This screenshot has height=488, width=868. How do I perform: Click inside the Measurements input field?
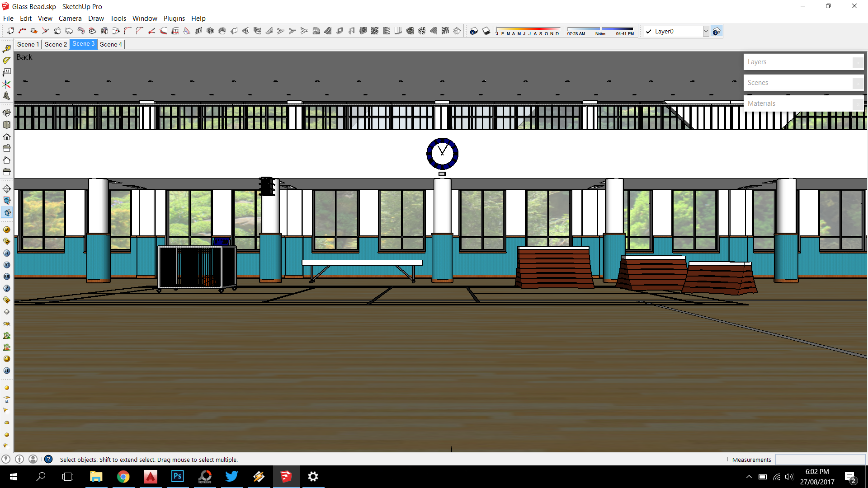pyautogui.click(x=821, y=459)
